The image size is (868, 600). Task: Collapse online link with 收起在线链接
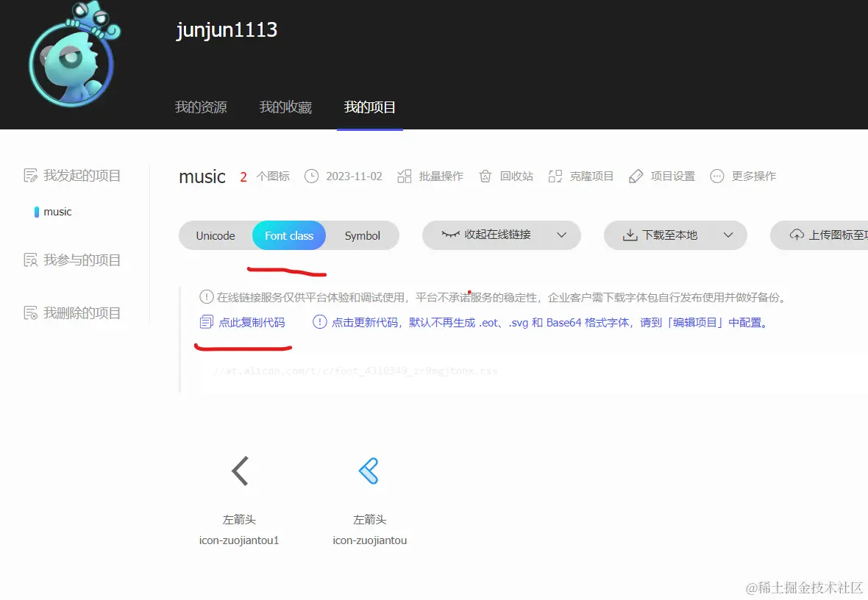[497, 235]
